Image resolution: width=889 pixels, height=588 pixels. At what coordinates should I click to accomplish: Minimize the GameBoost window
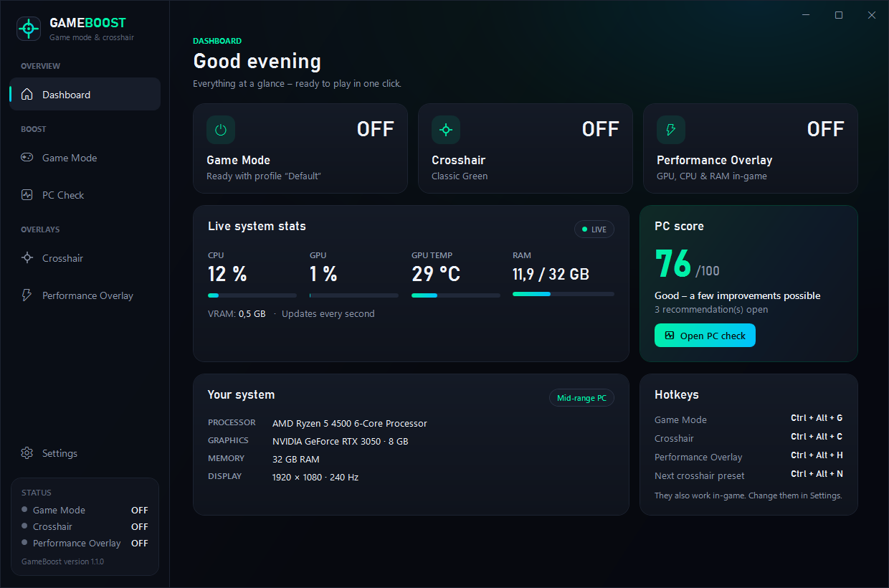[806, 15]
